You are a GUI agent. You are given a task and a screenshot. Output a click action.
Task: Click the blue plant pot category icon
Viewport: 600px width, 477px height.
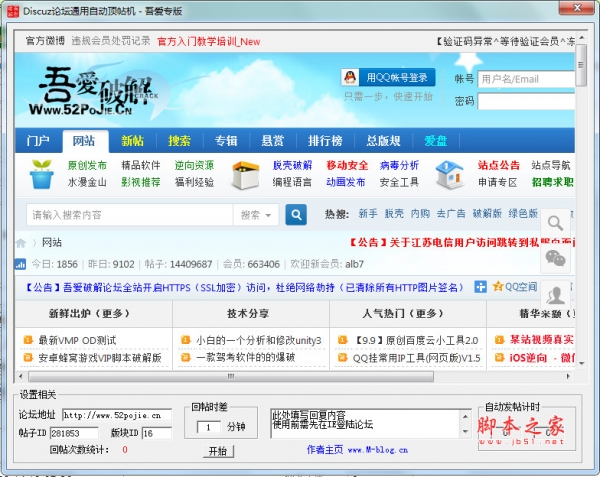click(x=42, y=174)
